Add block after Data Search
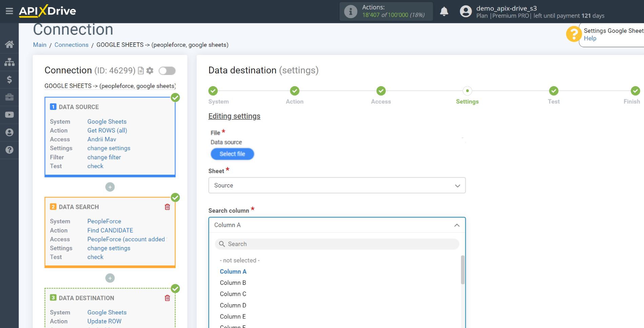The width and height of the screenshot is (644, 328). pos(110,278)
